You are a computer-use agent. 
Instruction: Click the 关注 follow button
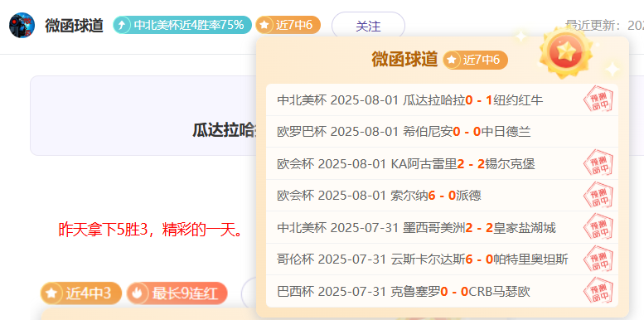pos(368,26)
